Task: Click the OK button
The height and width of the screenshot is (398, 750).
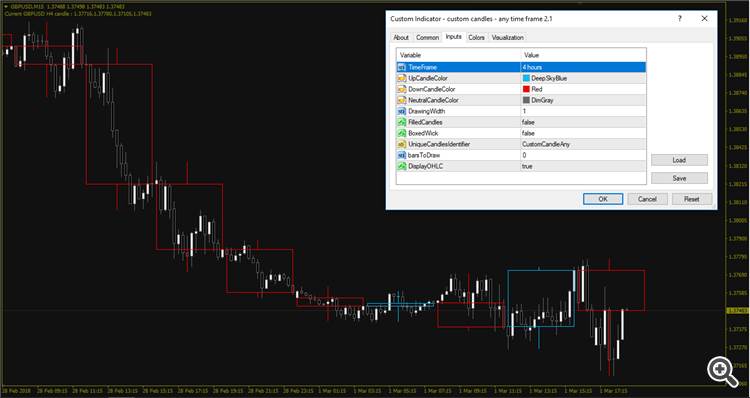Action: pos(603,199)
